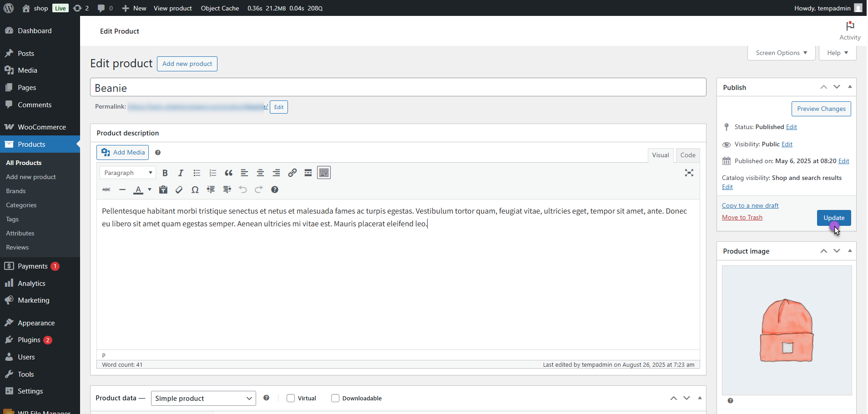The image size is (868, 414).
Task: Apply italic formatting to text
Action: (181, 173)
